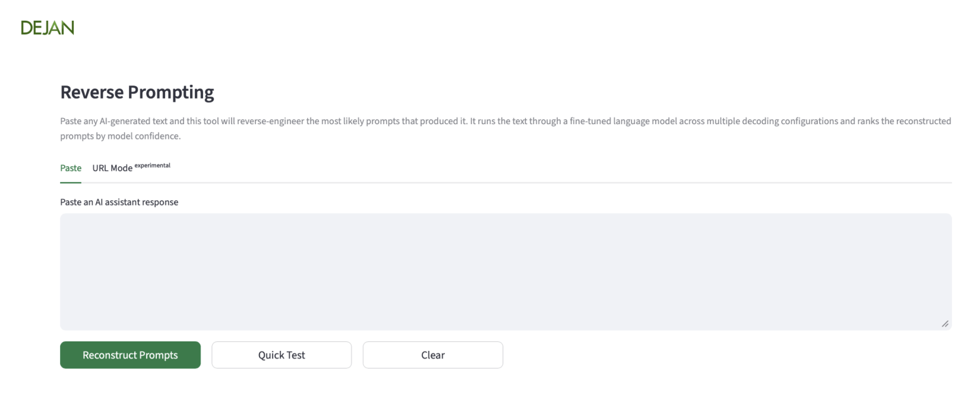Activate the green underlined Paste tab

click(71, 168)
